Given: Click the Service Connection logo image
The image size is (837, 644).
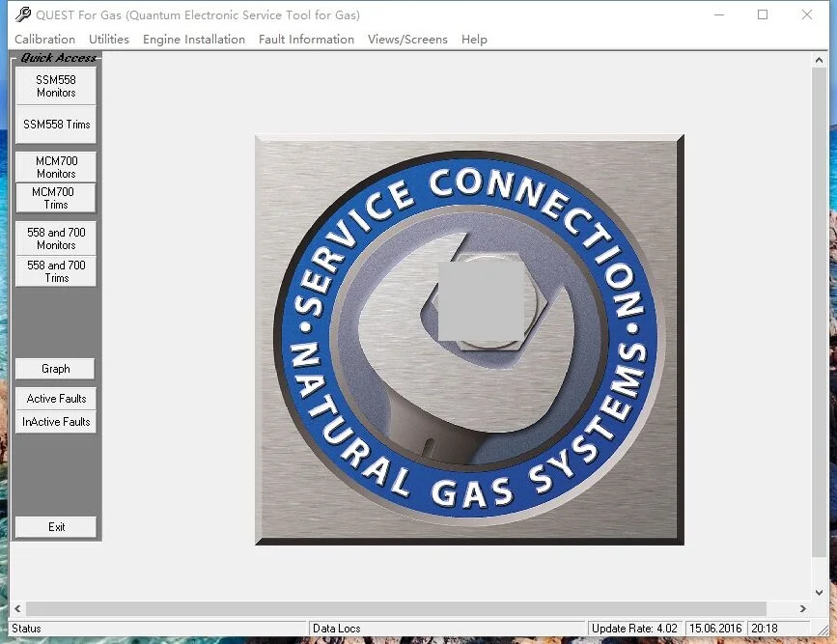Looking at the screenshot, I should [x=469, y=340].
